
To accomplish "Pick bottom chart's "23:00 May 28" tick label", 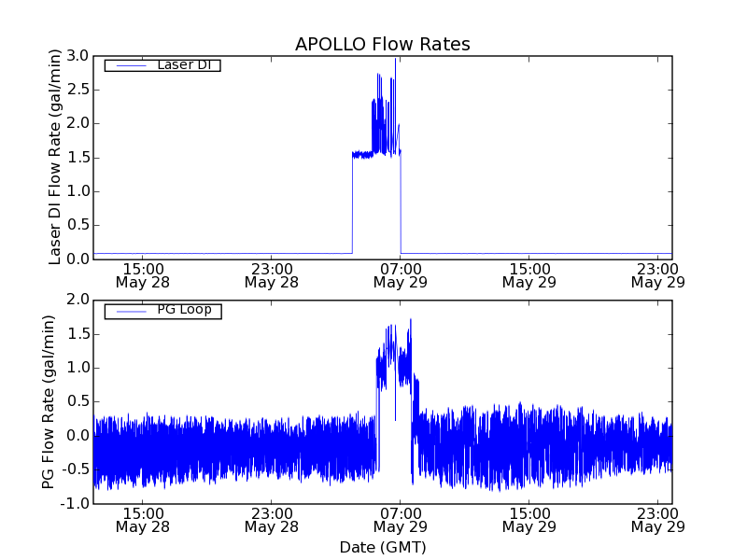I will 271,520.
